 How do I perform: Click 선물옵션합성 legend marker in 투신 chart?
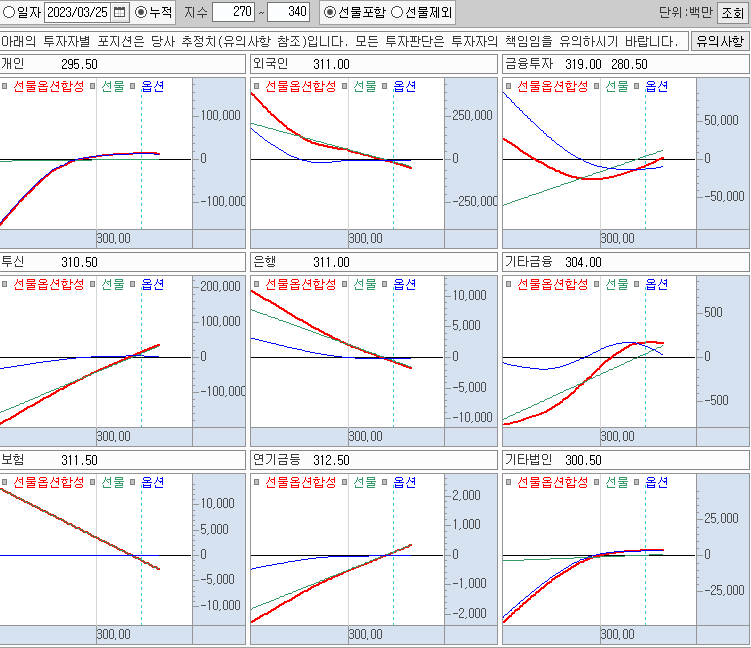coord(6,285)
